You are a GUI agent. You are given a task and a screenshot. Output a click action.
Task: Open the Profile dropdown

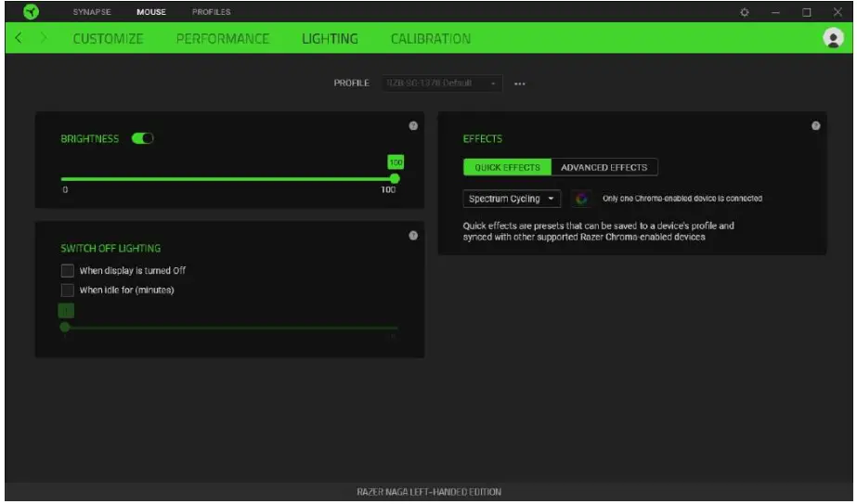442,84
